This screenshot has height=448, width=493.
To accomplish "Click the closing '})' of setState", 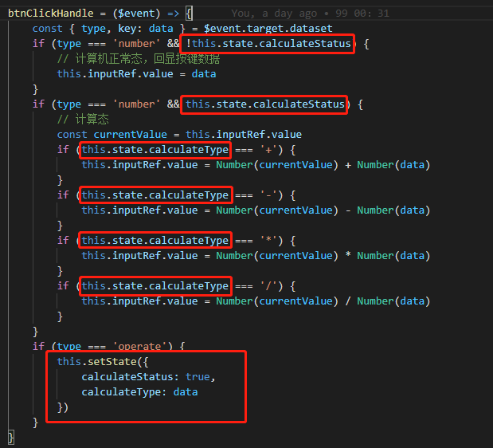I will coord(63,407).
